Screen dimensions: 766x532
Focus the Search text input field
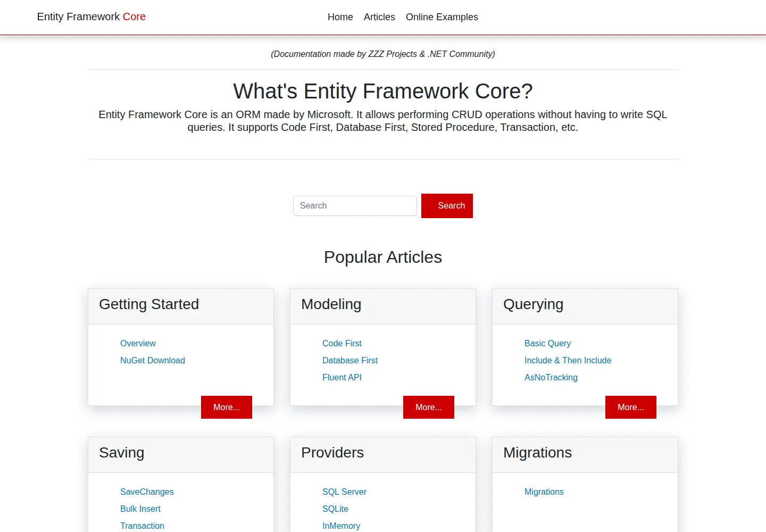point(355,206)
